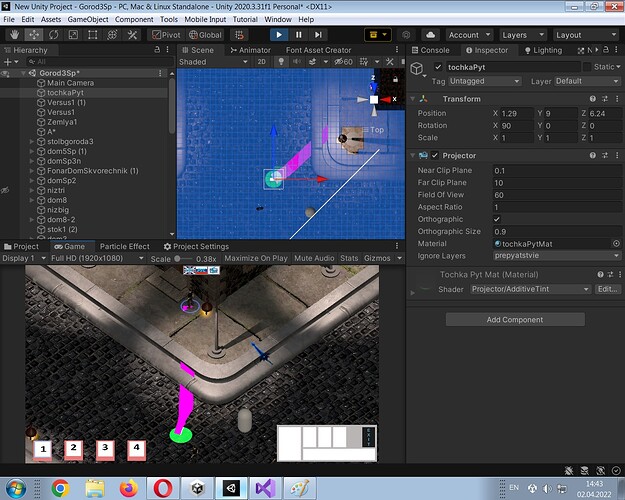
Task: Open the Tag Untagged dropdown
Action: [484, 81]
